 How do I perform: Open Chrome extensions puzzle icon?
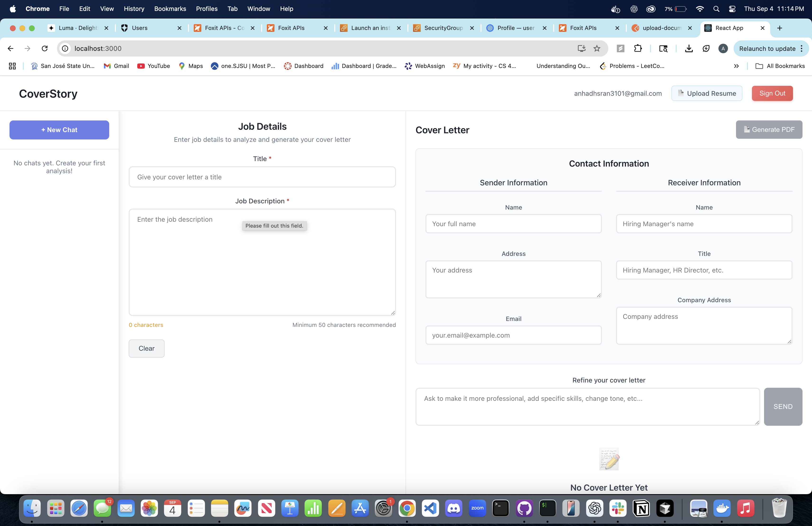coord(638,48)
